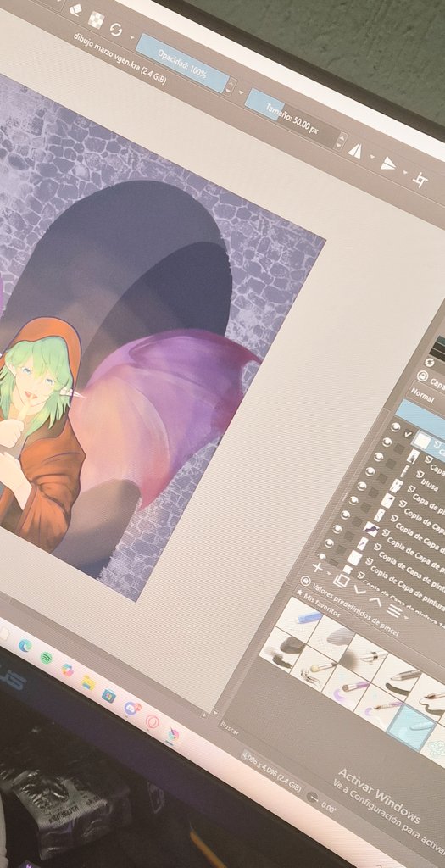Screen dimensions: 445x868
Task: Select round bristle brush preset
Action: [x=315, y=668]
